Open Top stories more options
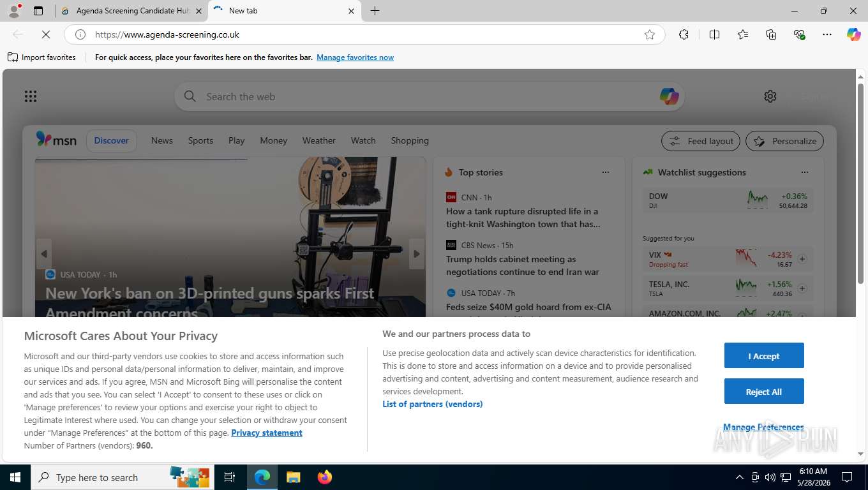This screenshot has height=490, width=868. pos(606,172)
